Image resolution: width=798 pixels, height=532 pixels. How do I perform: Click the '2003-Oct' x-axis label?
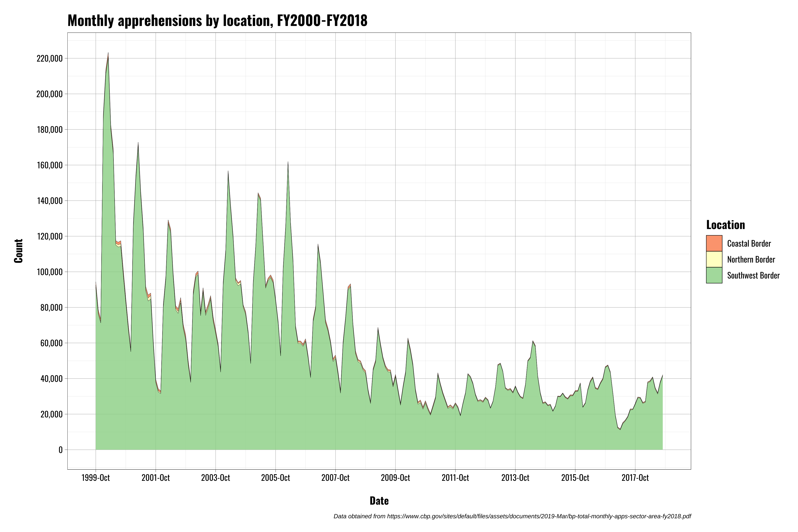pyautogui.click(x=215, y=478)
